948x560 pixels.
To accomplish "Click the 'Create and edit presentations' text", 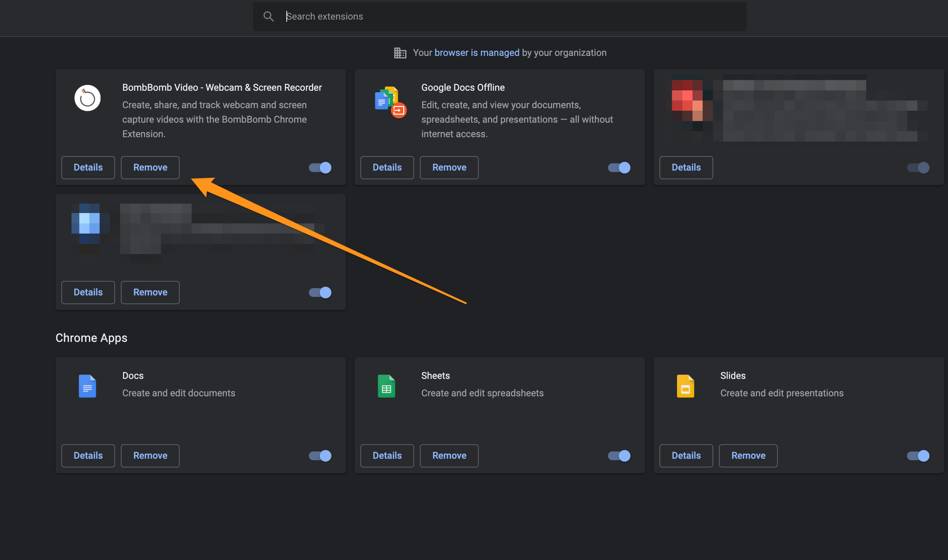I will click(781, 393).
